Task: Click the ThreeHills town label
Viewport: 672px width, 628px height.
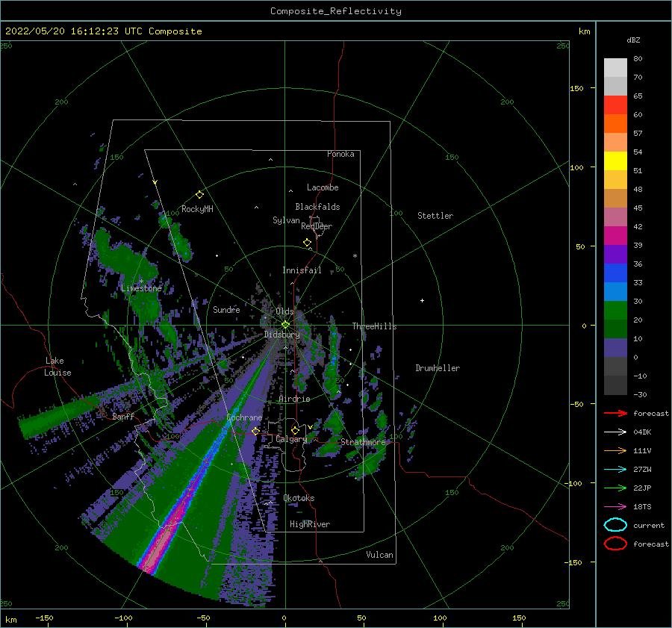Action: pyautogui.click(x=375, y=326)
